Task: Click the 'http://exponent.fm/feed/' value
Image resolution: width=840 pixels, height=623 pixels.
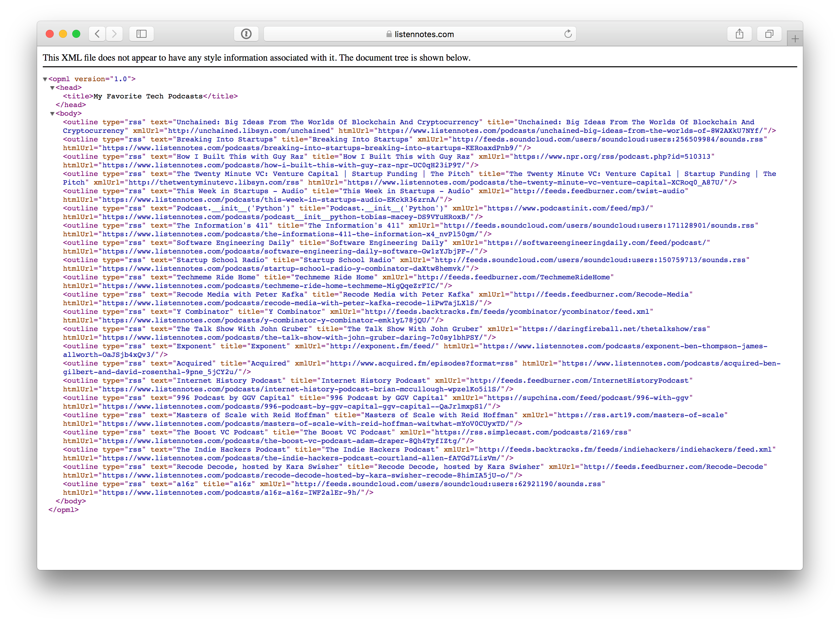Action: tap(383, 346)
